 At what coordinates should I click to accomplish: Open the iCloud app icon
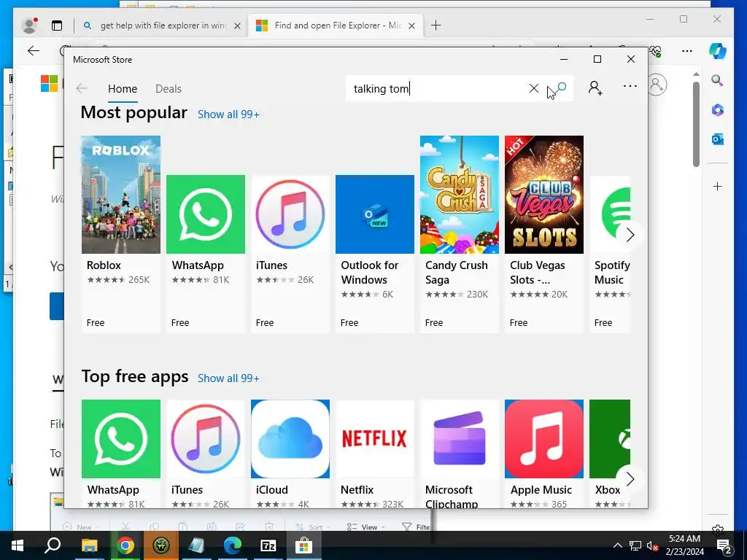[x=290, y=438]
